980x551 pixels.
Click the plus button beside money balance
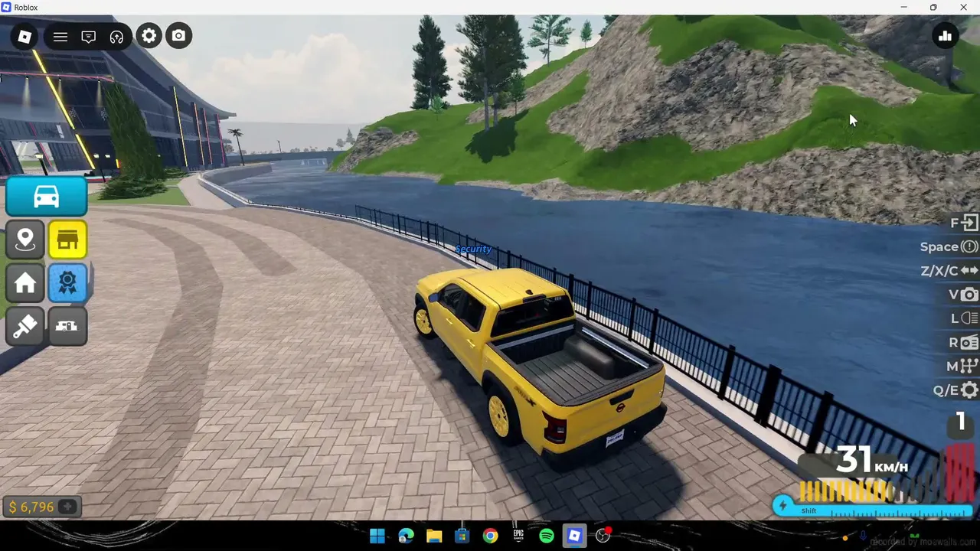(x=68, y=507)
